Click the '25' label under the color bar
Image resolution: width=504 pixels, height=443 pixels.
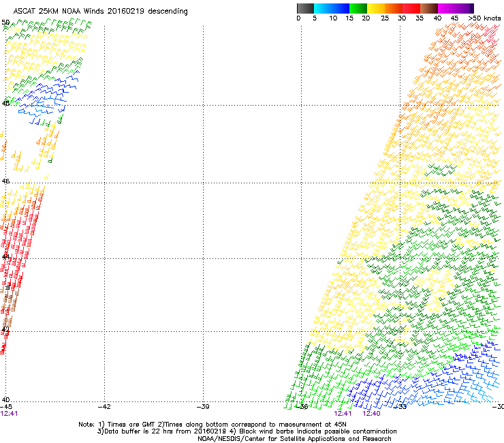(x=385, y=18)
